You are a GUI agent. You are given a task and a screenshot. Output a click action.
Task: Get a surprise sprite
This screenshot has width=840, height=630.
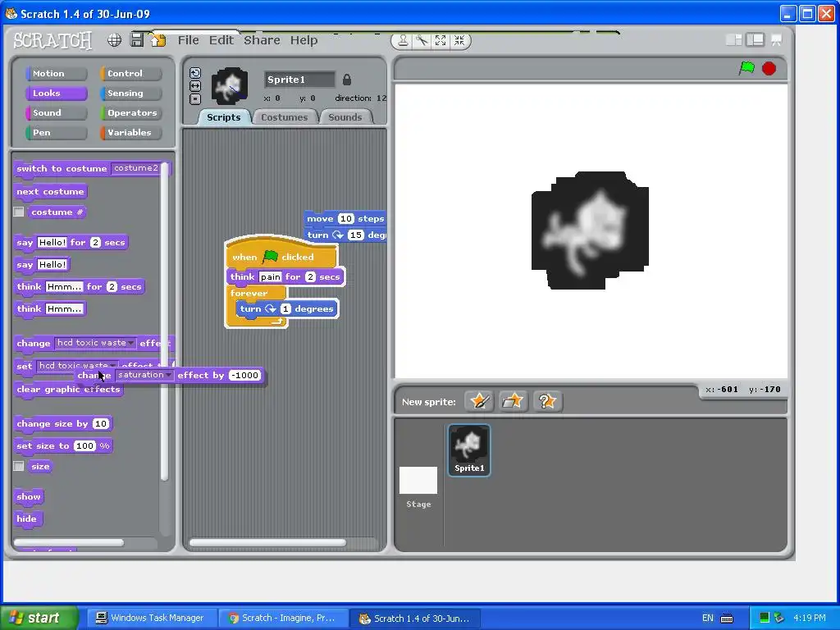pyautogui.click(x=546, y=401)
